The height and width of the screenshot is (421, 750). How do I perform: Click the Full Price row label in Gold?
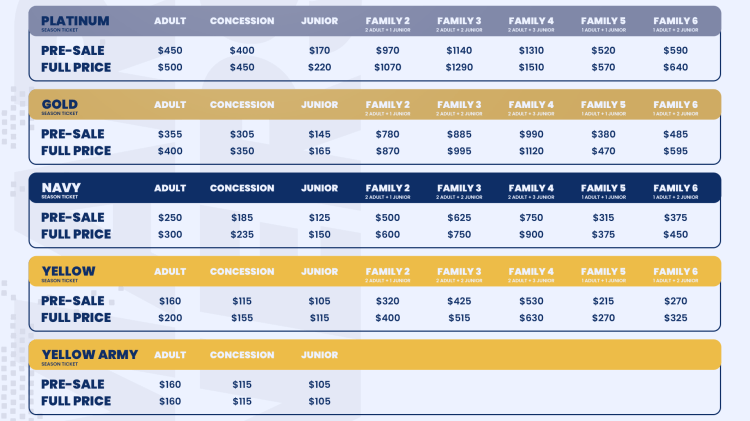tap(76, 151)
